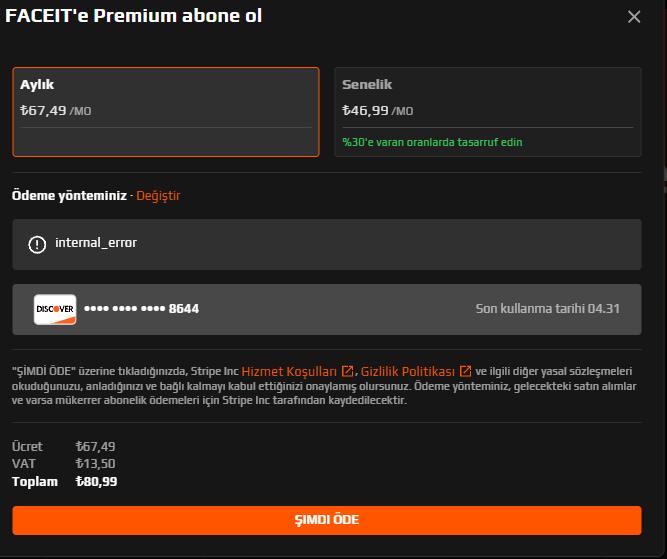The image size is (667, 559).
Task: Select the Aylık monthly plan
Action: 166,112
